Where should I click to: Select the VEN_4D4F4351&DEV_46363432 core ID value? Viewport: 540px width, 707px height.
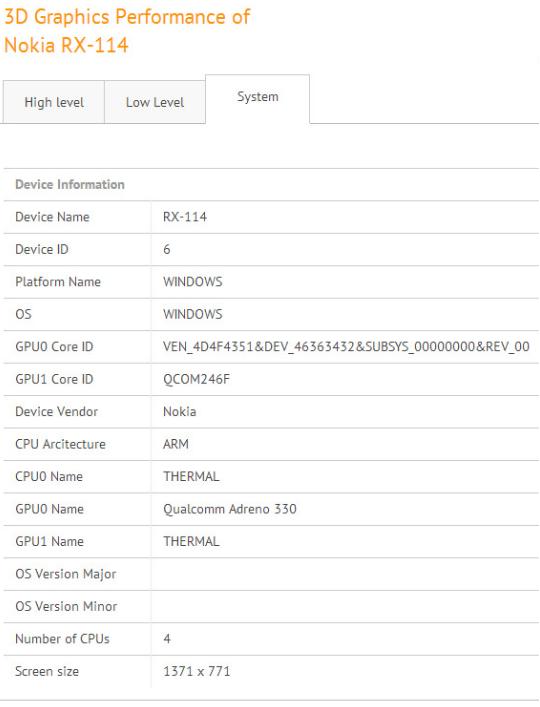(346, 347)
